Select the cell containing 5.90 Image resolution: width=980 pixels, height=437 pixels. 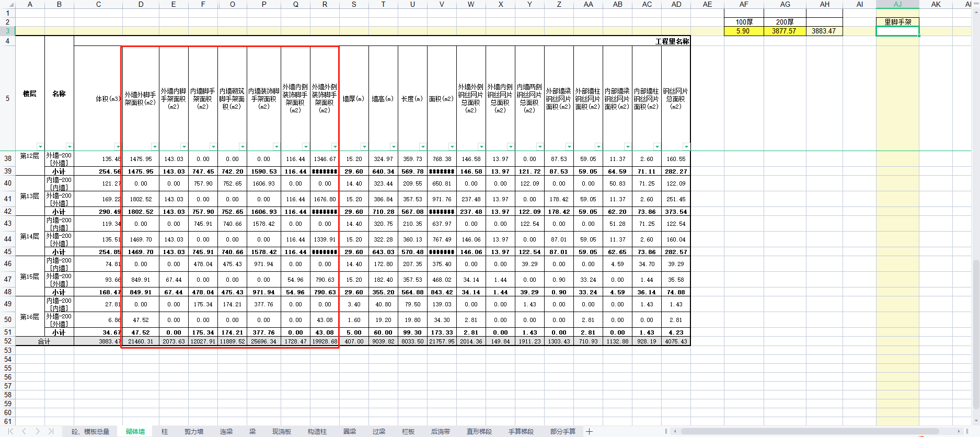[x=744, y=31]
